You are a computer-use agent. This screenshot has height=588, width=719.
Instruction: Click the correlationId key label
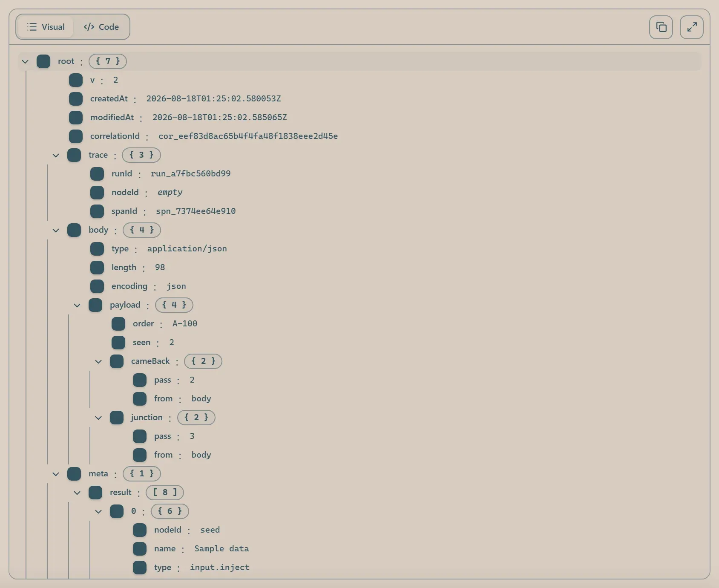point(115,136)
